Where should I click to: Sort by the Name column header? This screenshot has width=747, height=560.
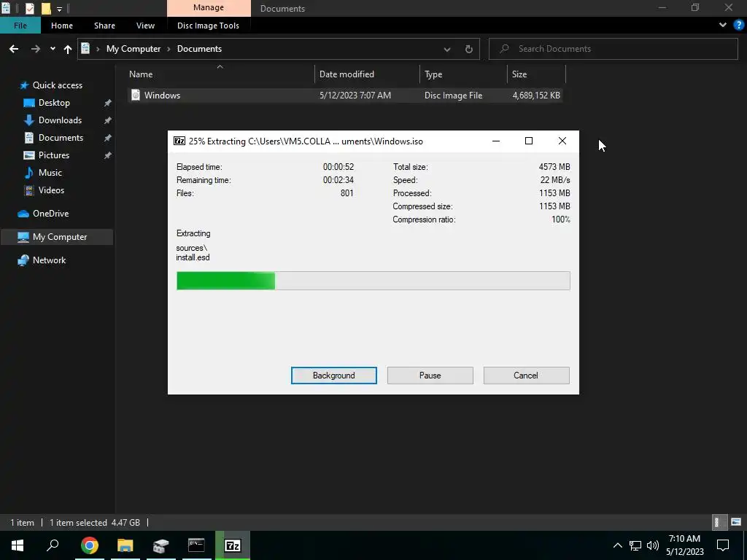(221, 74)
